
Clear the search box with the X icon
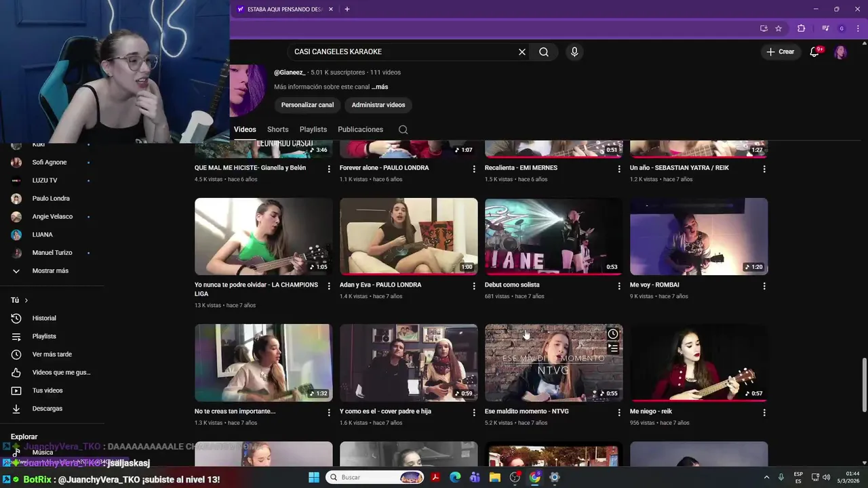pyautogui.click(x=522, y=52)
